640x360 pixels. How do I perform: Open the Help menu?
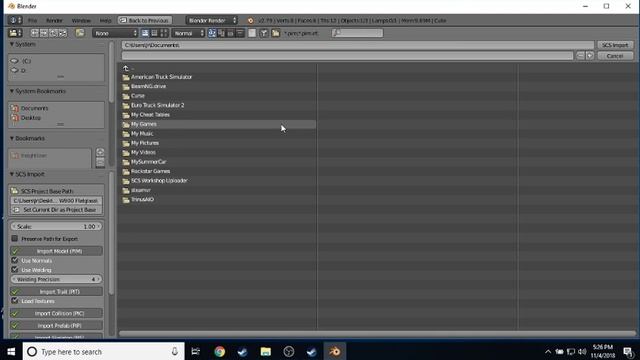(x=105, y=20)
